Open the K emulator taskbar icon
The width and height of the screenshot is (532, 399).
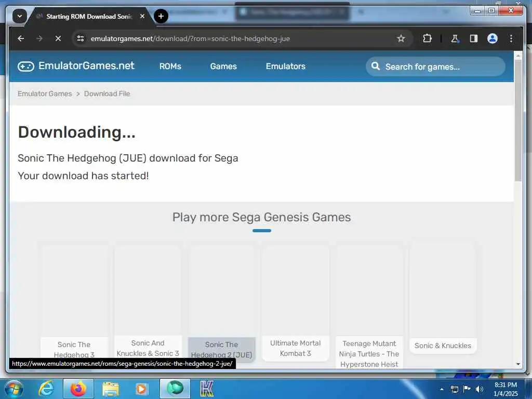coord(207,389)
